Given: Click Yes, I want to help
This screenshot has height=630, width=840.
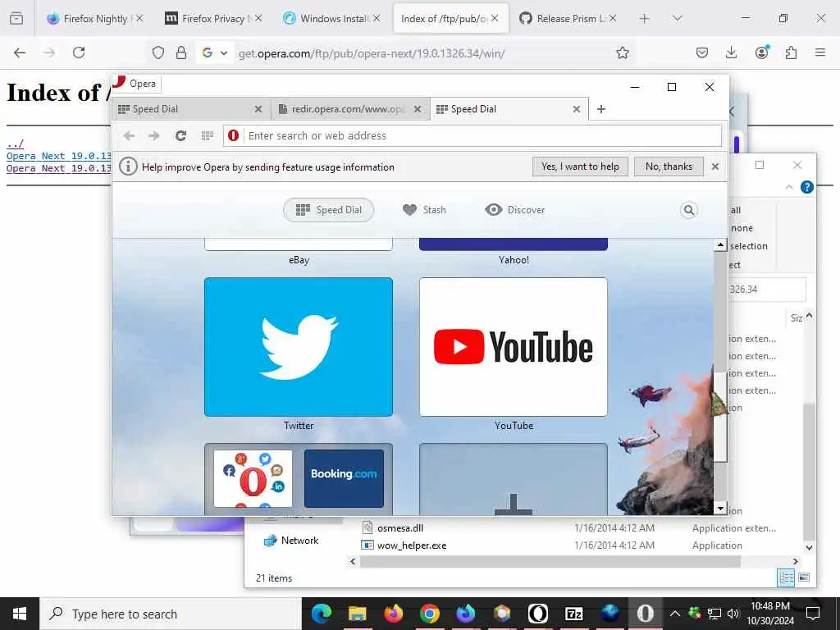Looking at the screenshot, I should [x=580, y=167].
